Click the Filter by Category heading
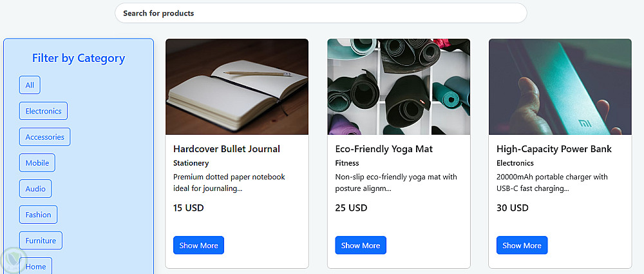This screenshot has height=274, width=644. [x=79, y=59]
